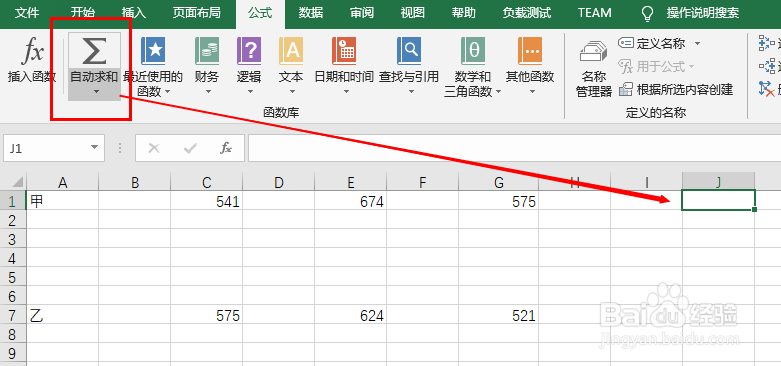Open the Load Test (负载测试) tab
The image size is (781, 366).
(527, 13)
